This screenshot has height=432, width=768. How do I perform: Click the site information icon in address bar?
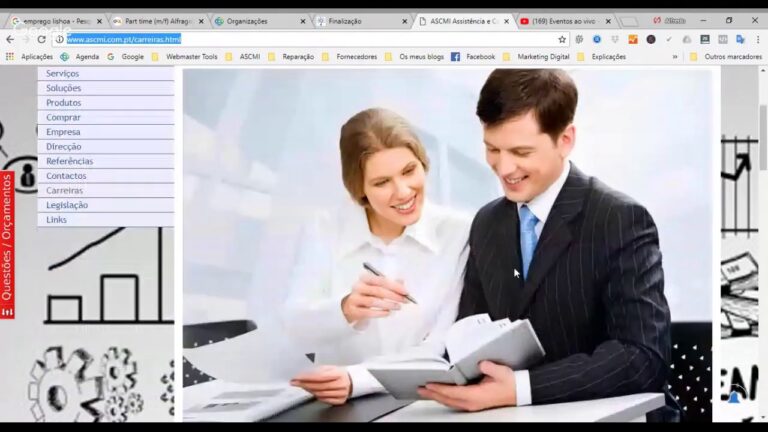pos(59,39)
